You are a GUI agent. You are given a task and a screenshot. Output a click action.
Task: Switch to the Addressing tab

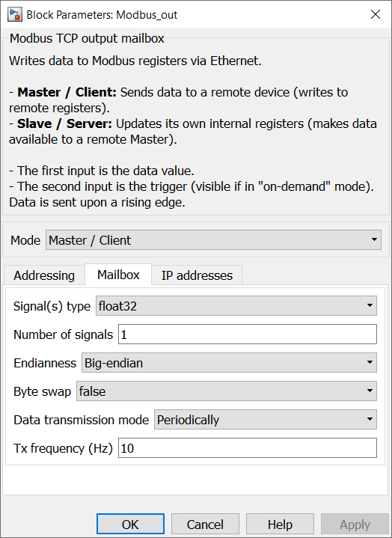[x=44, y=275]
